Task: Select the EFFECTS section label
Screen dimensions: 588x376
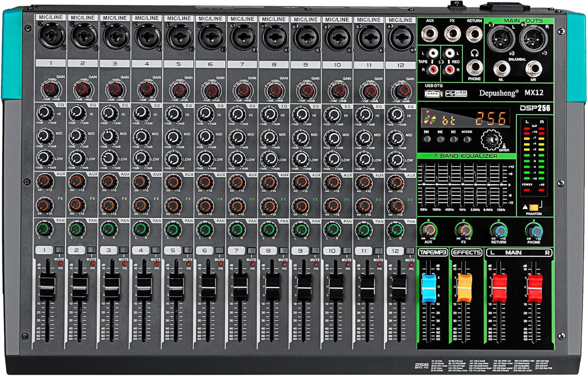Action: point(467,253)
